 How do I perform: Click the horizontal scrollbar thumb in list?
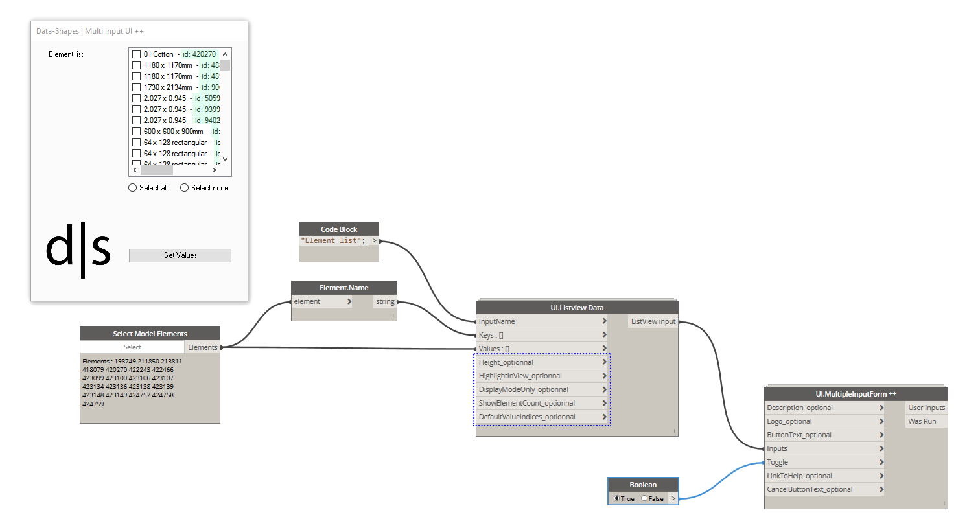click(157, 170)
